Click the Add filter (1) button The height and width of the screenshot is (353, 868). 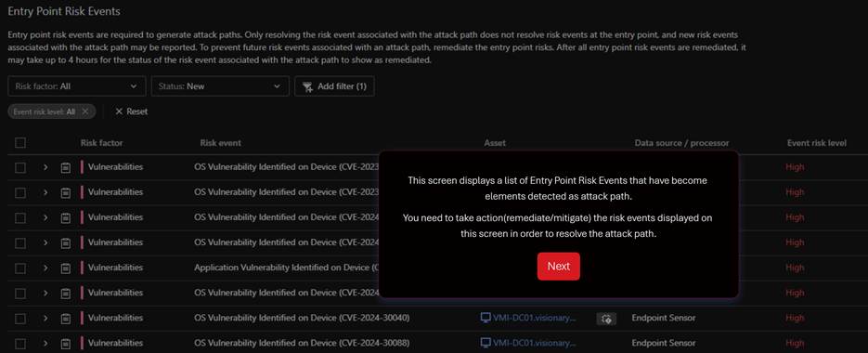pos(334,86)
